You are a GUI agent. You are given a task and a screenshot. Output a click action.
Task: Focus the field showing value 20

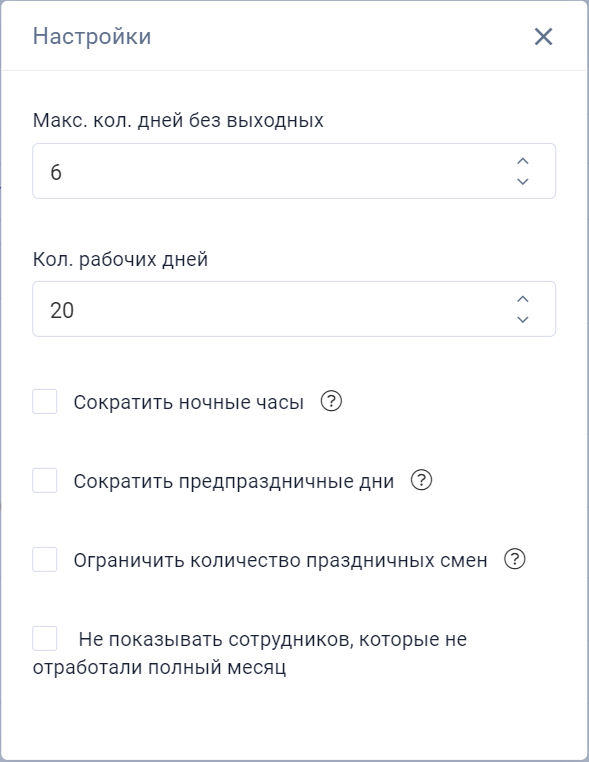tap(294, 309)
